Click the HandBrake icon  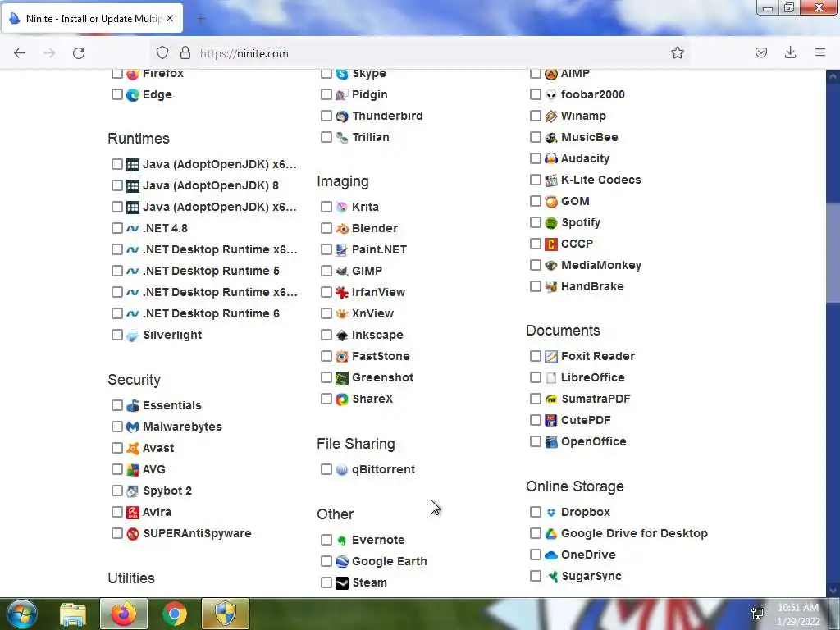[x=550, y=286]
